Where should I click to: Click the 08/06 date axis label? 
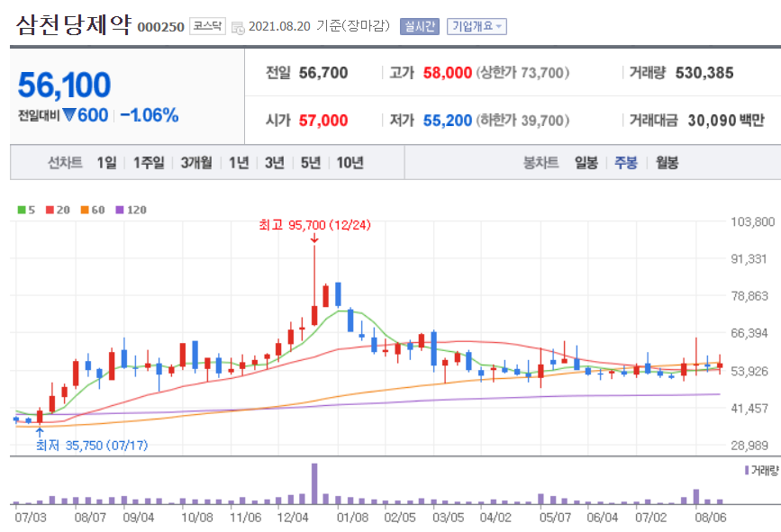[711, 518]
